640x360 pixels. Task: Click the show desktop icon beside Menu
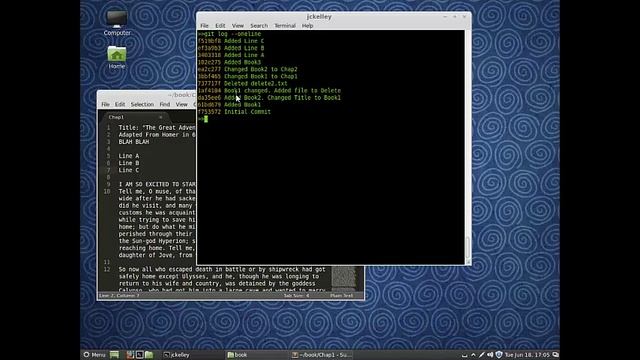[x=114, y=355]
